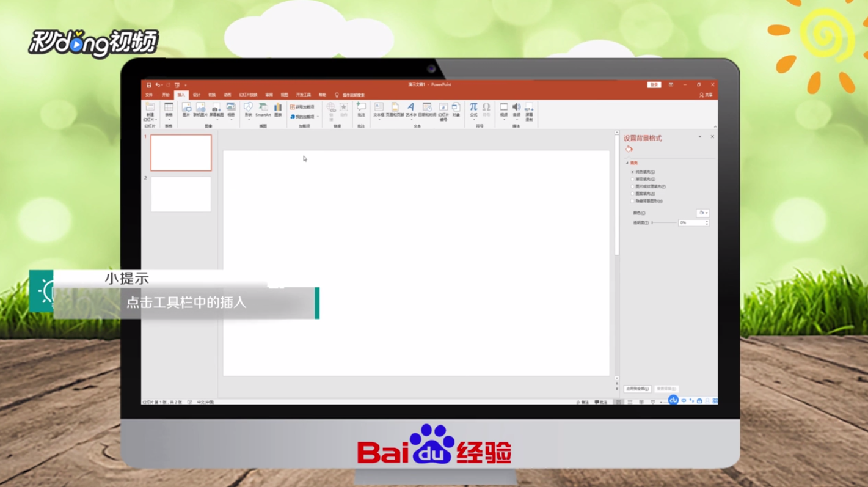Image resolution: width=868 pixels, height=487 pixels.
Task: Switch to the Transitions (切换) tab
Action: pos(212,95)
